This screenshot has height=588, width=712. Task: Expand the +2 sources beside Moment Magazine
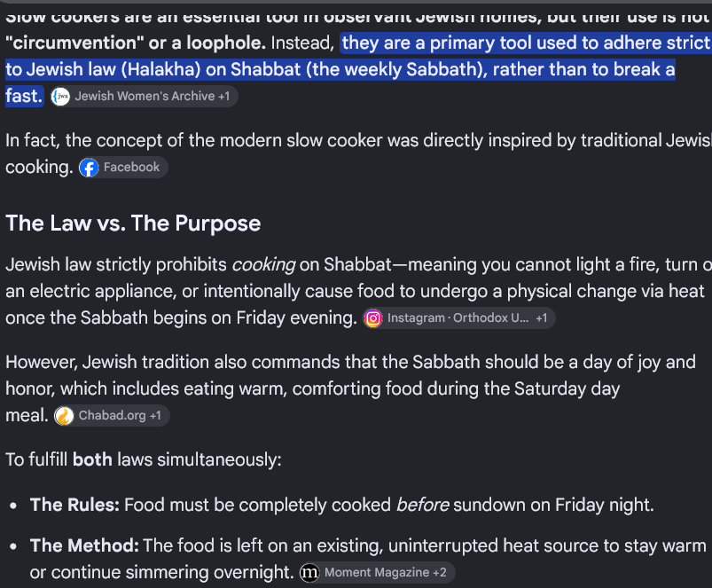pos(440,572)
